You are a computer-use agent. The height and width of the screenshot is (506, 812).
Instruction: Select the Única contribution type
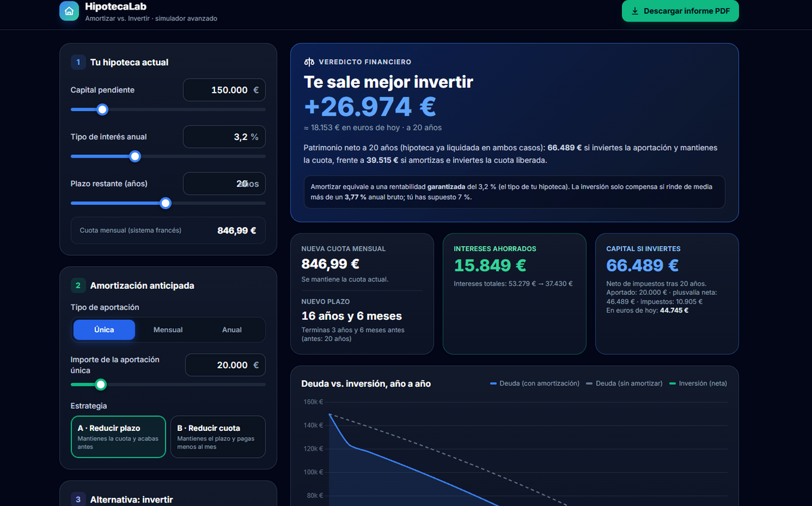pyautogui.click(x=104, y=329)
